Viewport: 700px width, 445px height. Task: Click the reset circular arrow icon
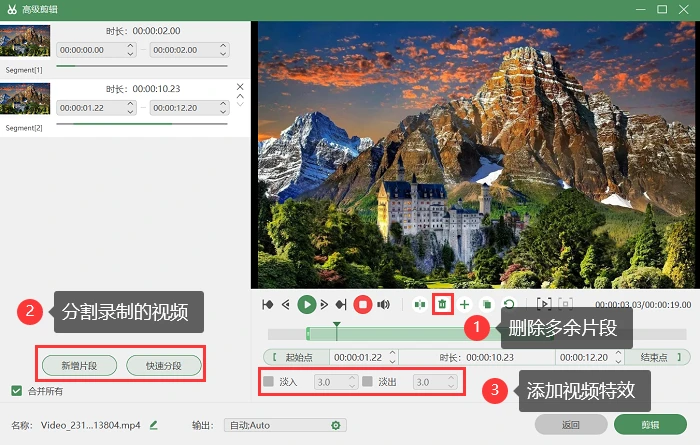point(508,305)
